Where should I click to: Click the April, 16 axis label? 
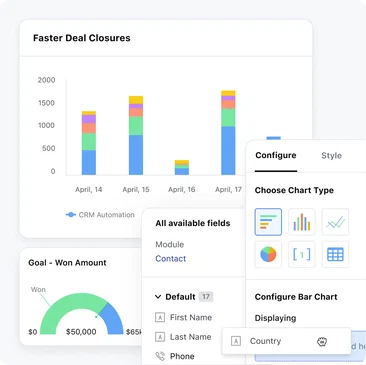pos(182,190)
